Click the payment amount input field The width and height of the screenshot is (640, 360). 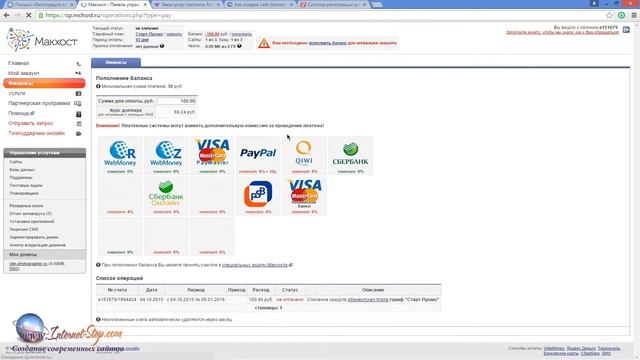(177, 101)
